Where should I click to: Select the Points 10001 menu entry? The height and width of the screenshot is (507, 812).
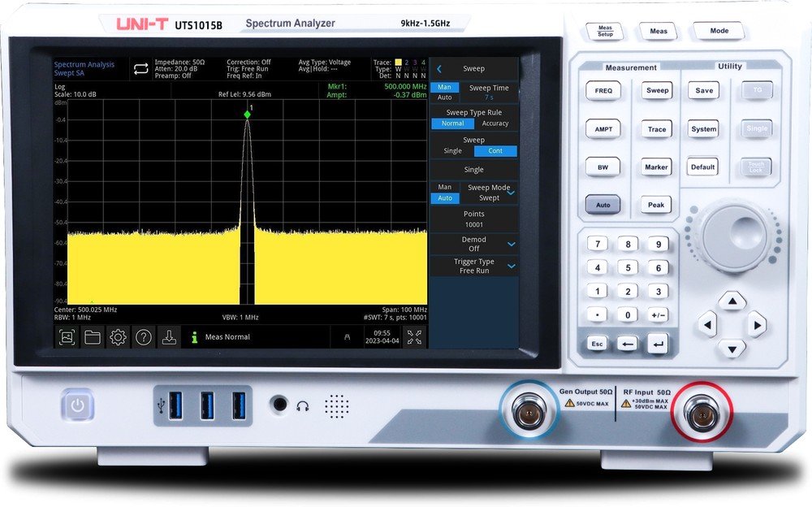point(474,219)
